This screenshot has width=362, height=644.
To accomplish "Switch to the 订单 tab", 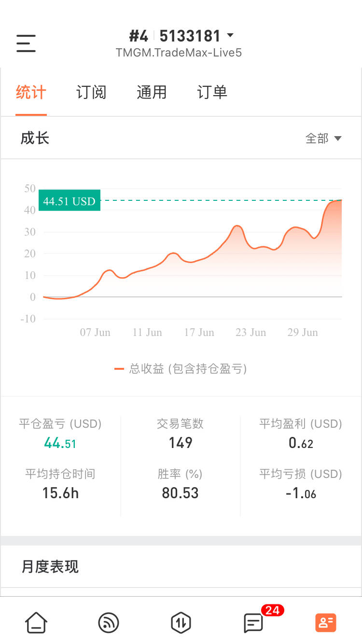I will pos(212,92).
